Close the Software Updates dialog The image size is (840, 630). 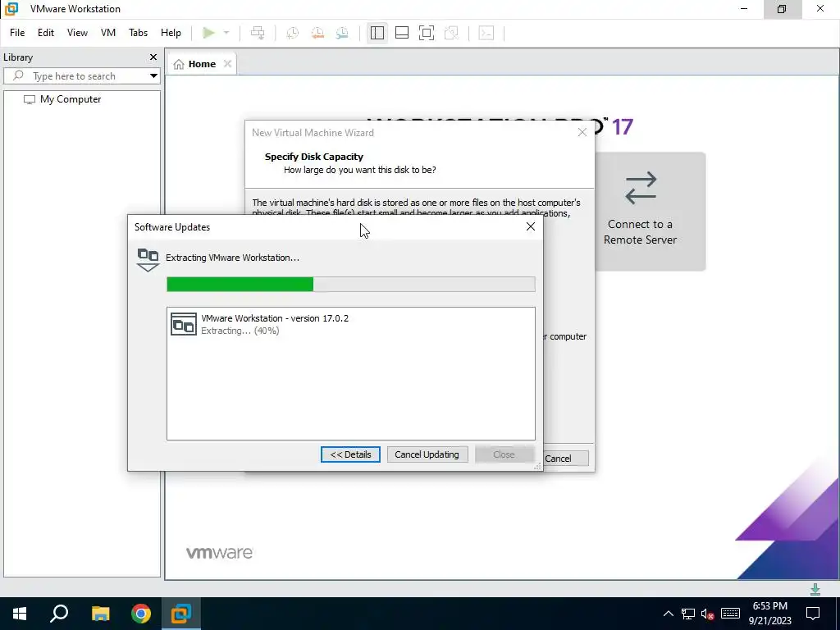pos(531,226)
